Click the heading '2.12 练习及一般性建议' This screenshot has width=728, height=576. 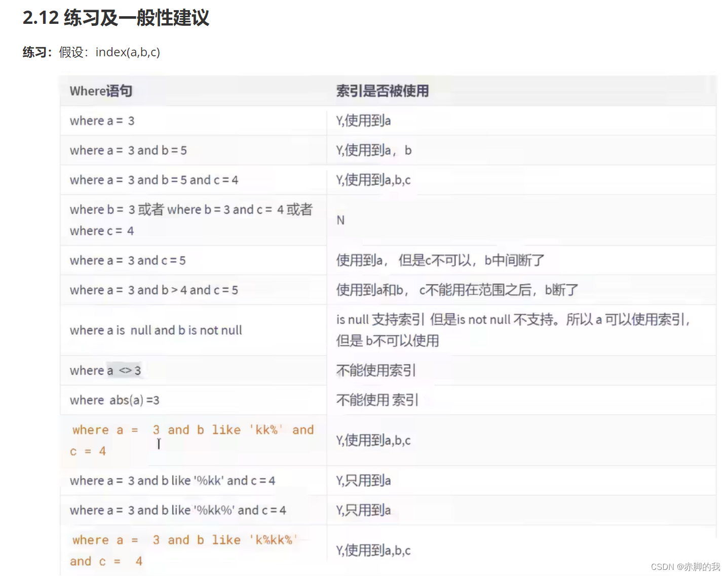point(116,18)
